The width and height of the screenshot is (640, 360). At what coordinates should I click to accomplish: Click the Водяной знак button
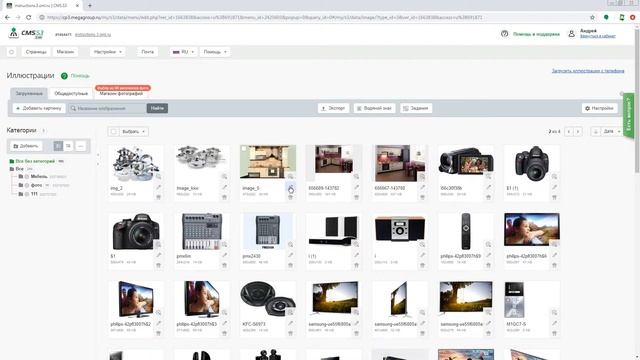pos(374,108)
